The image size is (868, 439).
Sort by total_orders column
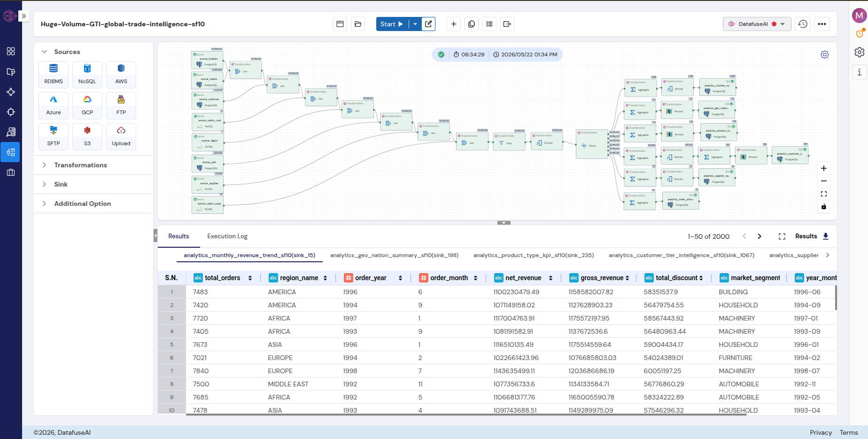click(250, 278)
